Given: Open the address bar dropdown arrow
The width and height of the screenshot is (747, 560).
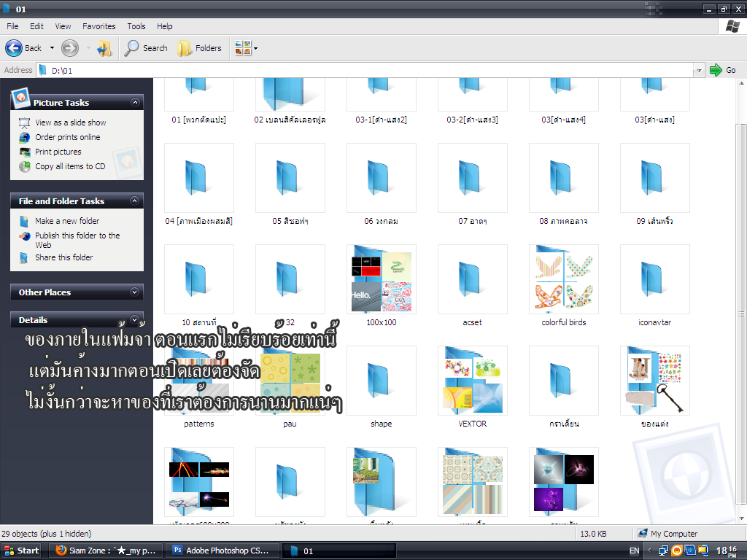Looking at the screenshot, I should click(x=699, y=71).
